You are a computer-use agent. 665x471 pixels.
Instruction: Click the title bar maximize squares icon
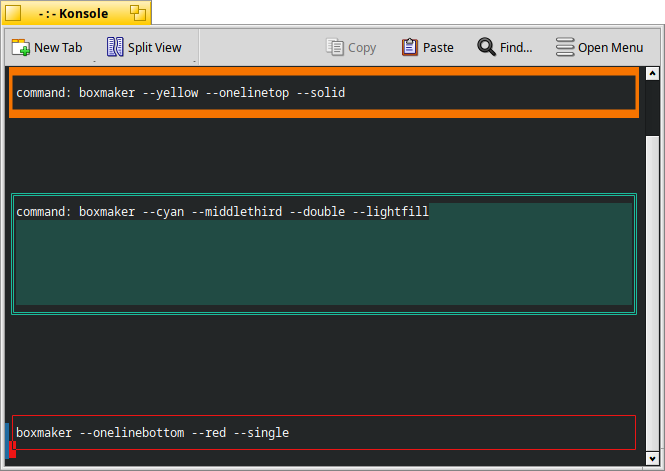pos(138,13)
